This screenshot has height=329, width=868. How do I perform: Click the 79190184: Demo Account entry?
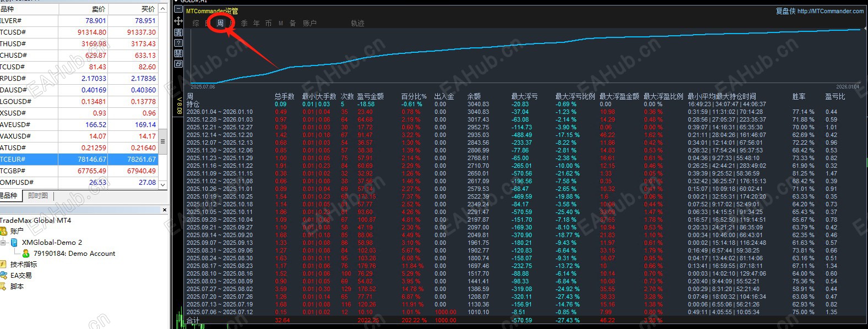(x=74, y=254)
